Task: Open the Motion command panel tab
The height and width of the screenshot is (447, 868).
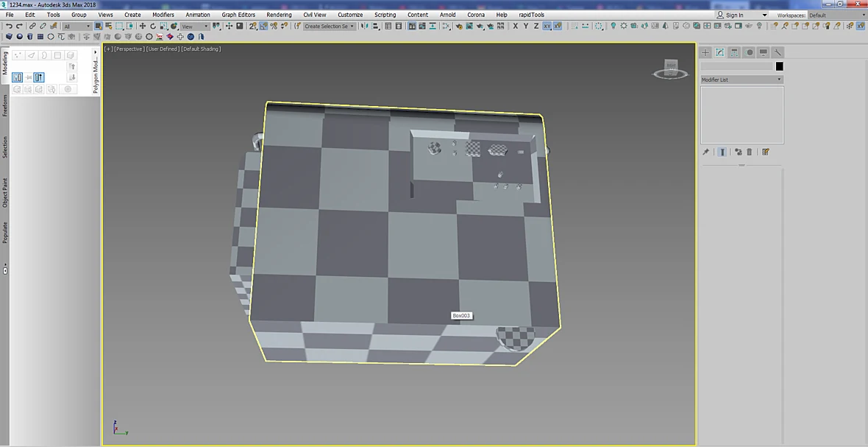Action: 749,52
